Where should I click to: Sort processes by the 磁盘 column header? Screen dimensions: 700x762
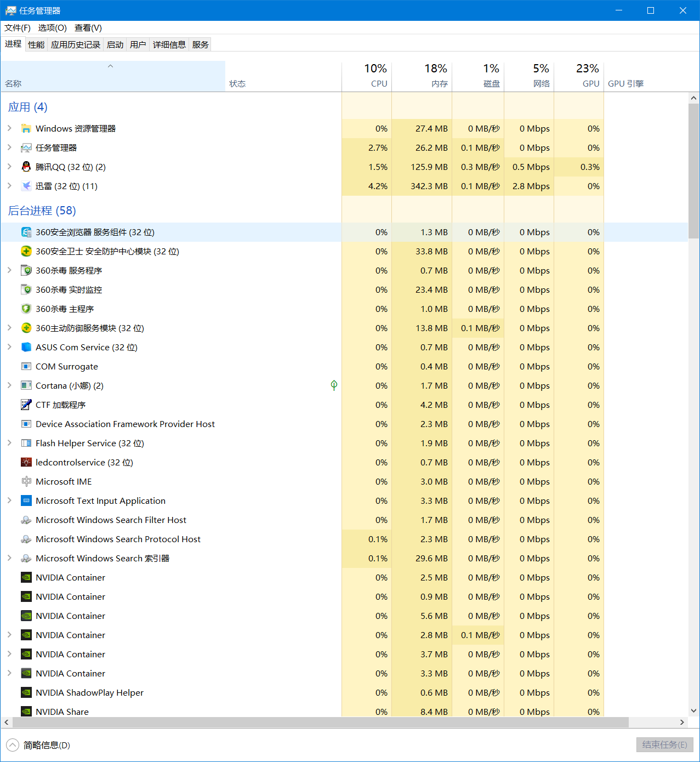[478, 76]
